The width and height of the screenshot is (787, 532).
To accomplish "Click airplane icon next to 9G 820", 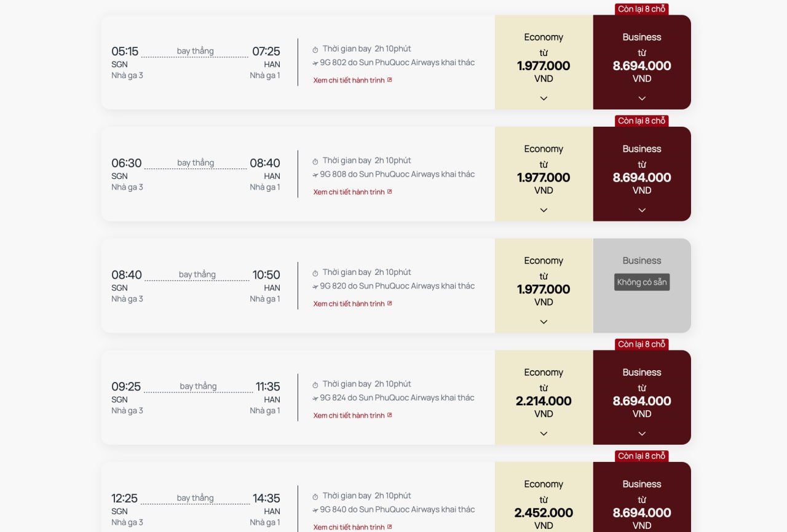I will click(x=315, y=287).
